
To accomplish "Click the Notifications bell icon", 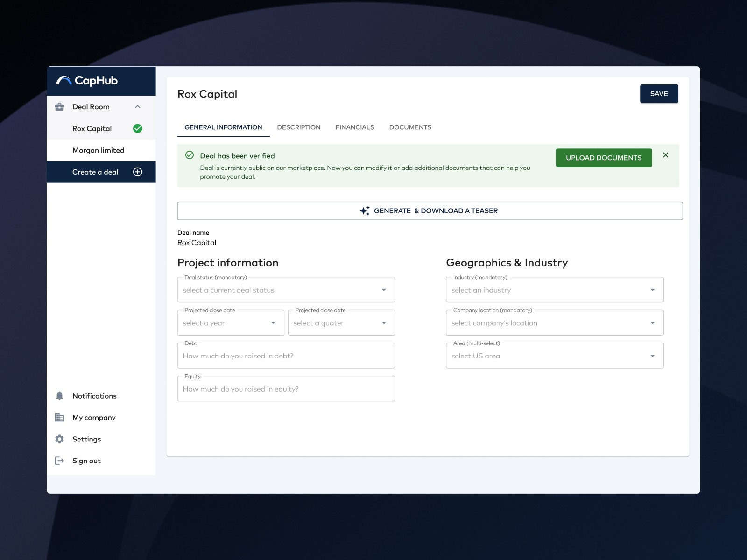I will point(60,396).
